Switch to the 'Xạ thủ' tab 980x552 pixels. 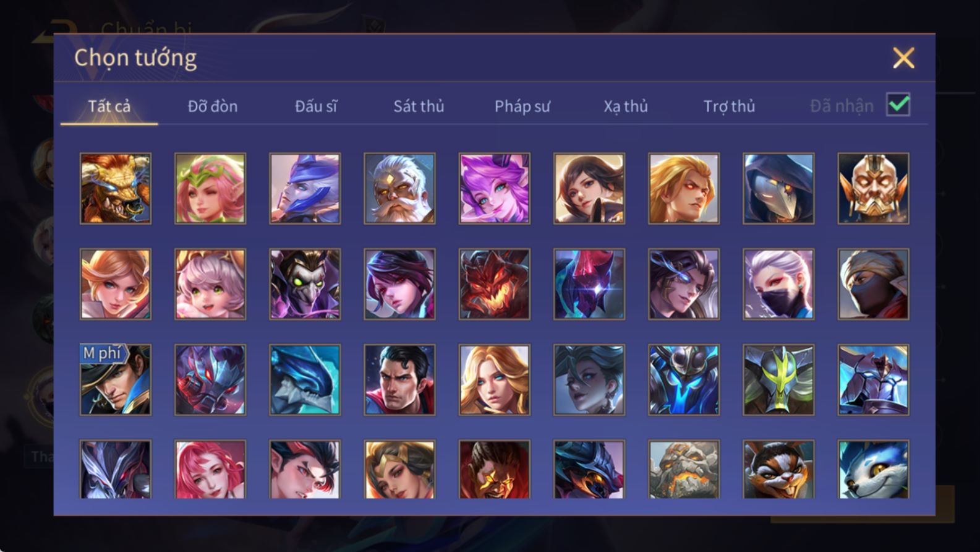coord(626,106)
